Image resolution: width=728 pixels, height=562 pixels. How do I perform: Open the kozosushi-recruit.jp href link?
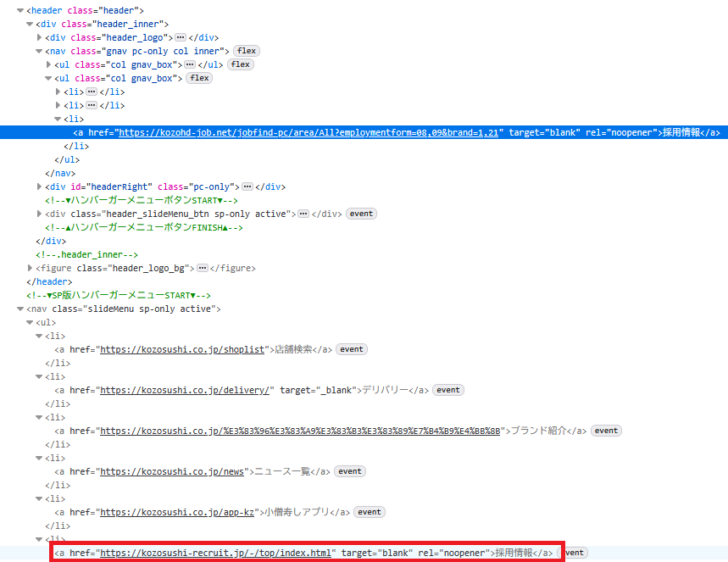pos(215,553)
